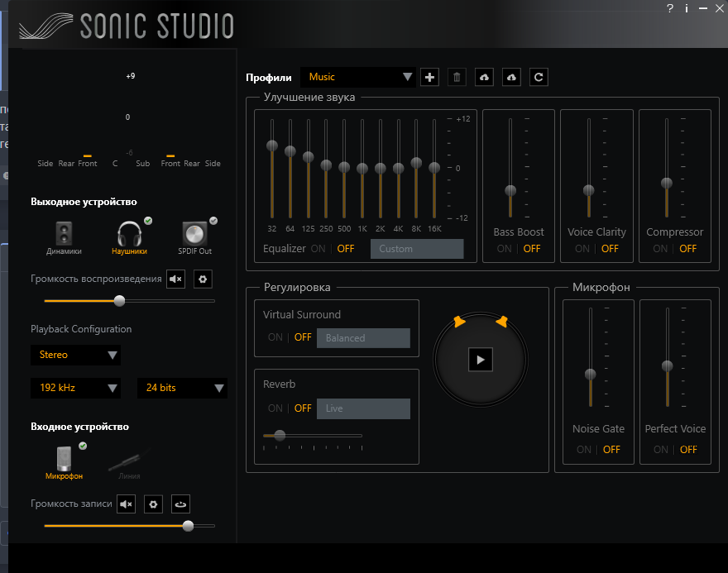Select Микрофон input device
This screenshot has height=573, width=728.
64,462
